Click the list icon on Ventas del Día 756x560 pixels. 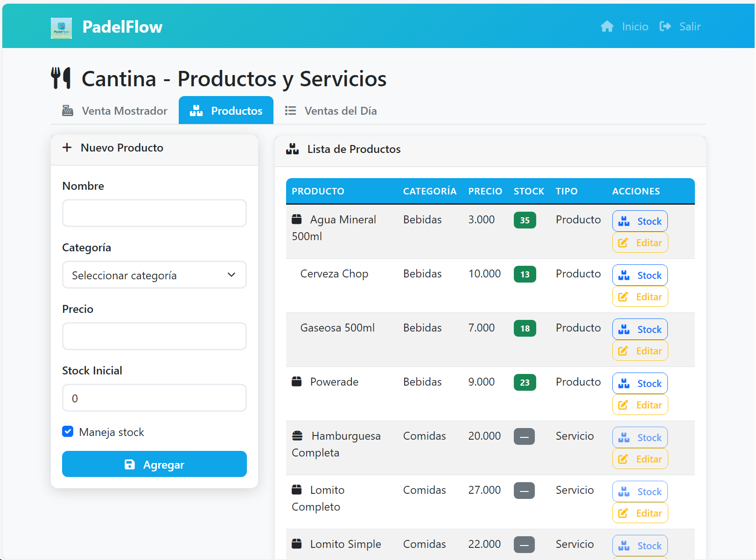click(290, 111)
